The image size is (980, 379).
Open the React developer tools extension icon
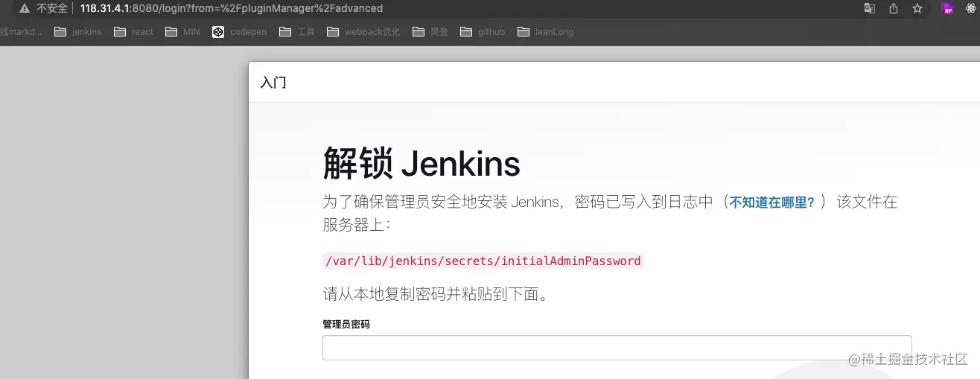(970, 8)
